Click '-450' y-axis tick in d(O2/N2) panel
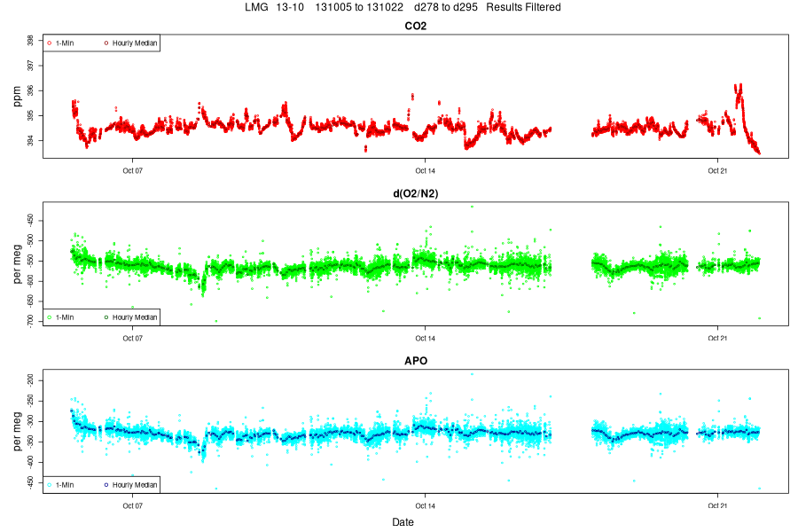The height and width of the screenshot is (532, 798). pos(30,221)
